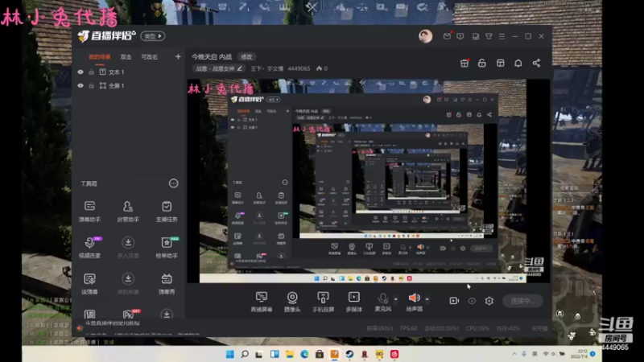Open the 弹幕秀 tool
Screen dimensions: 644x362
tap(167, 283)
